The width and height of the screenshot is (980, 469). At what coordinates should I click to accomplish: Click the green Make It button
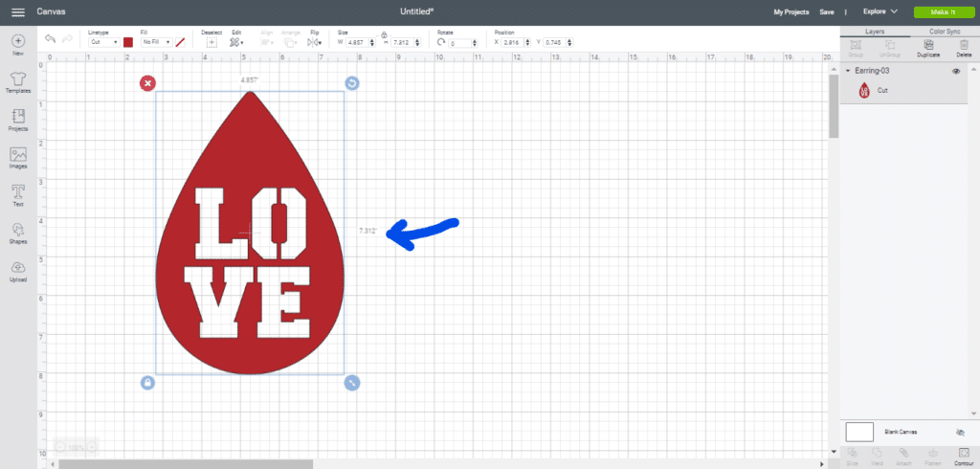(x=941, y=11)
